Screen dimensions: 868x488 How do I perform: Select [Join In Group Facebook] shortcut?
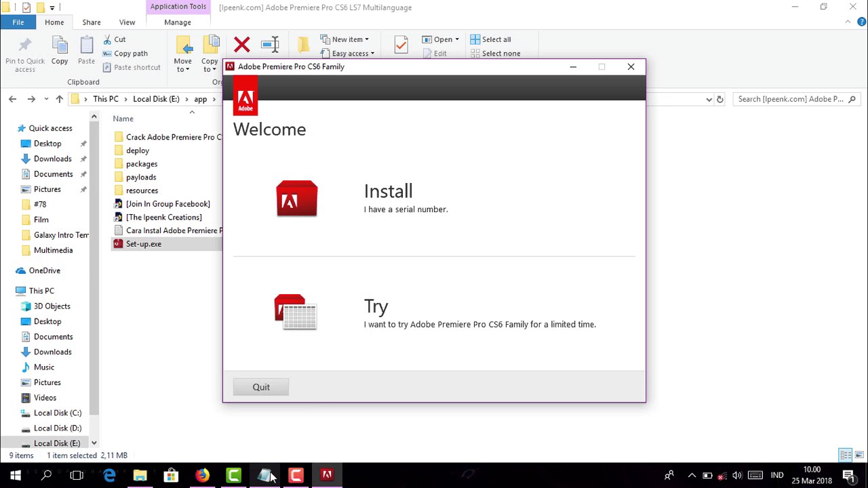pyautogui.click(x=167, y=204)
